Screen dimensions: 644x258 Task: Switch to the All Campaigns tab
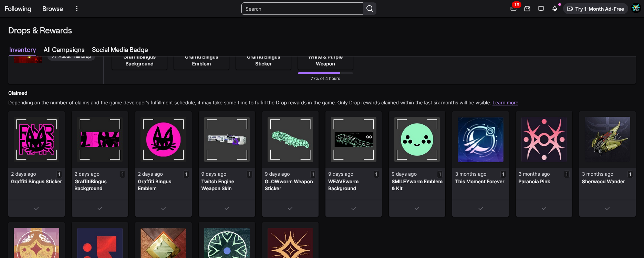[x=64, y=50]
